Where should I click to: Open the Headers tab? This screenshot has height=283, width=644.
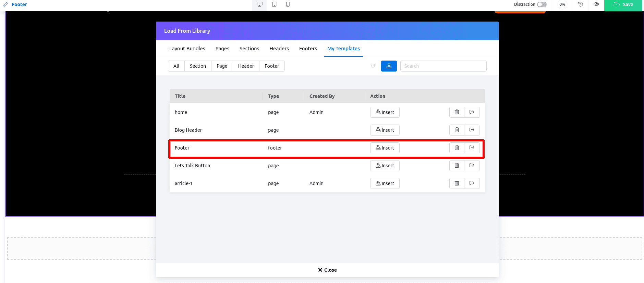(x=279, y=49)
